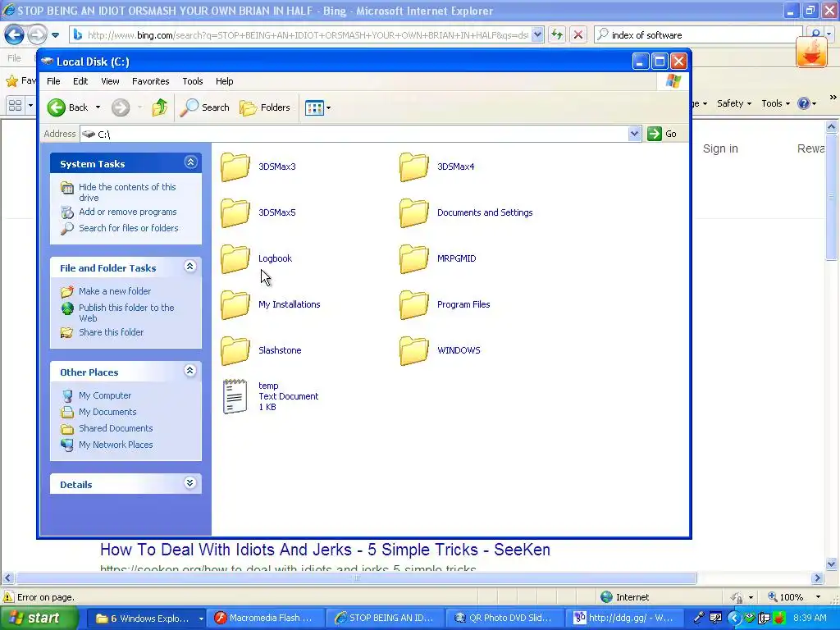Click Publish this folder to the Web
Image resolution: width=840 pixels, height=630 pixels.
pyautogui.click(x=126, y=313)
